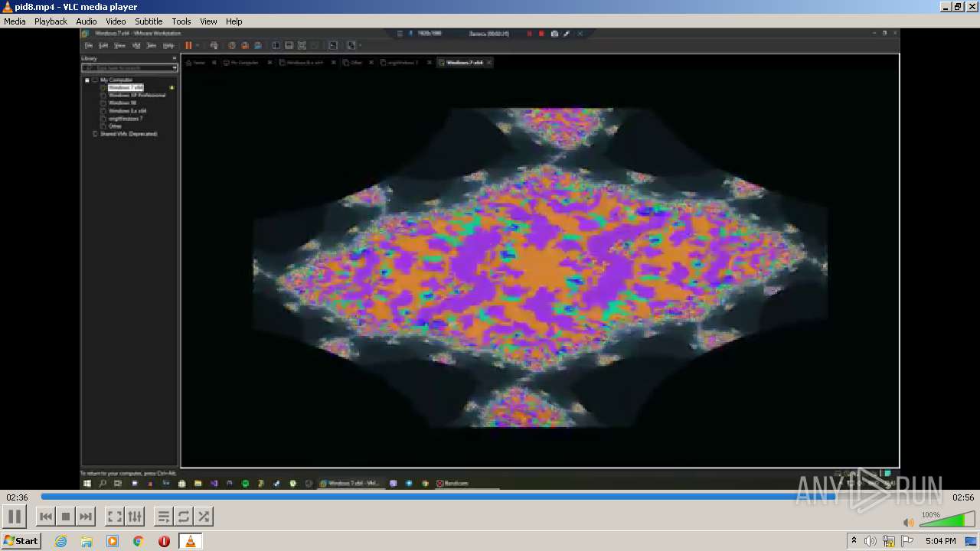Seek within the blue playback progress bar
This screenshot has height=551, width=980.
tap(490, 497)
